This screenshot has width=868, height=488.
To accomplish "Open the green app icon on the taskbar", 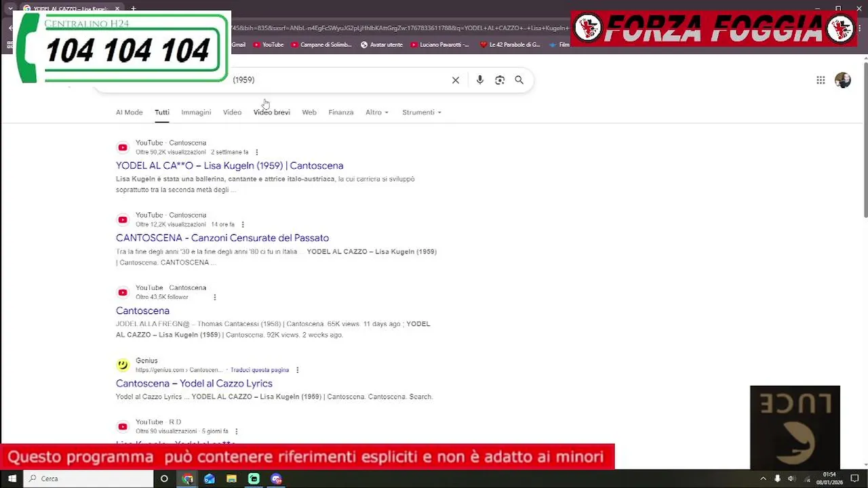I will [254, 479].
